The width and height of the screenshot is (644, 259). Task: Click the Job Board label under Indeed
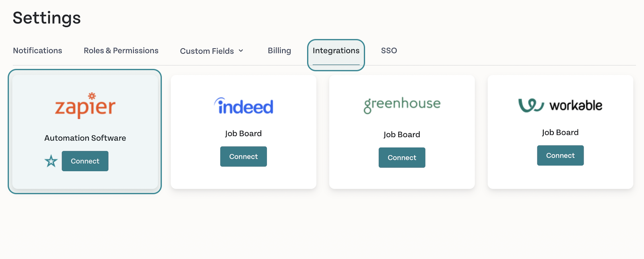(x=244, y=133)
